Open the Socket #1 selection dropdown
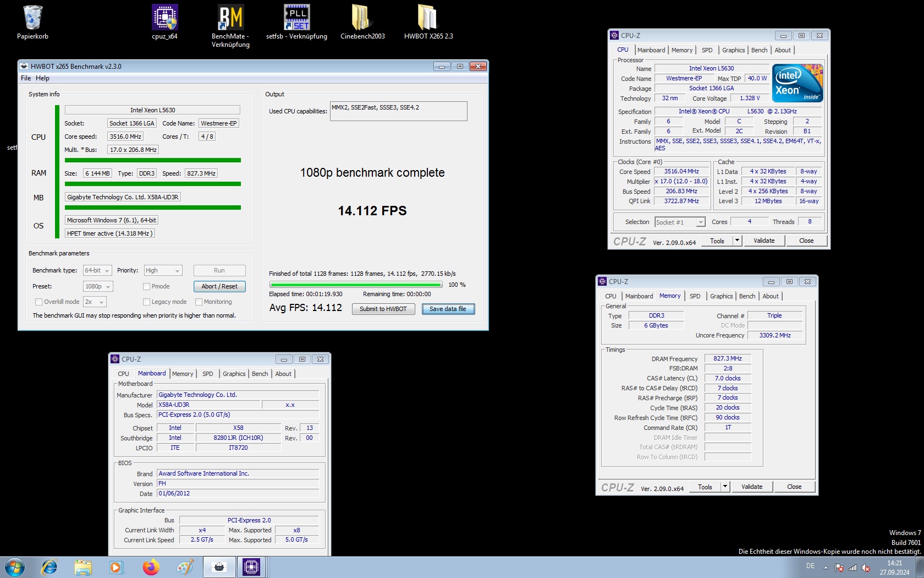 (680, 222)
